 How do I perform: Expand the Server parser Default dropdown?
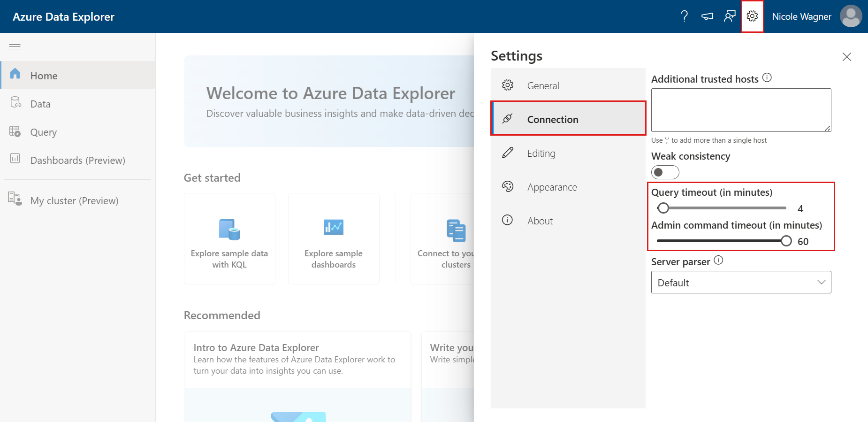(x=741, y=282)
